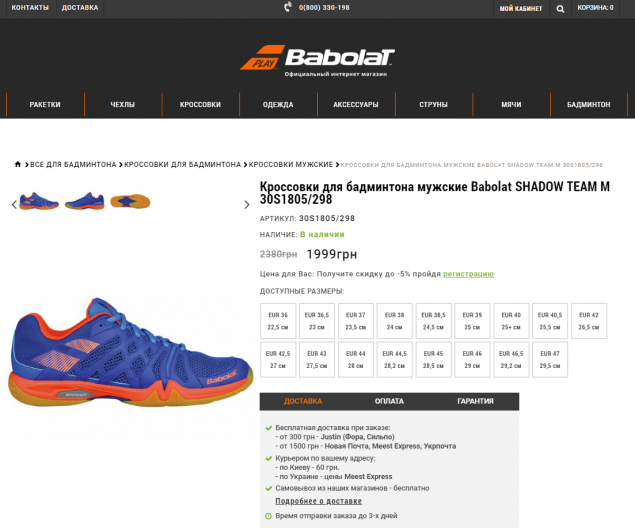Click the large blue shoe image
Image resolution: width=635 pixels, height=528 pixels.
(130, 353)
